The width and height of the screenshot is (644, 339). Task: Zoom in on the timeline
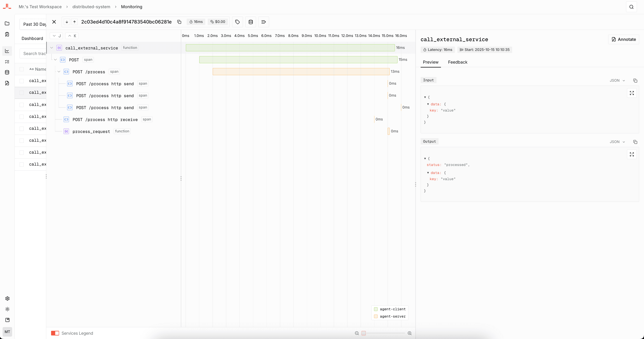[x=409, y=333]
